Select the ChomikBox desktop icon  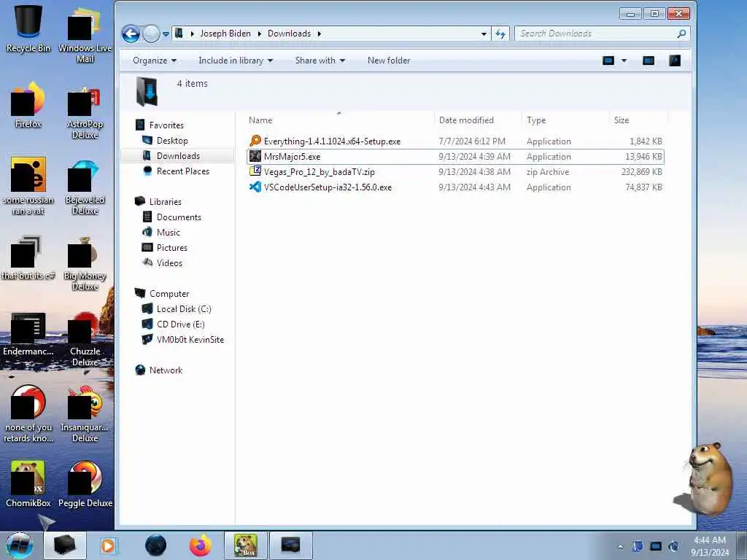pos(28,484)
